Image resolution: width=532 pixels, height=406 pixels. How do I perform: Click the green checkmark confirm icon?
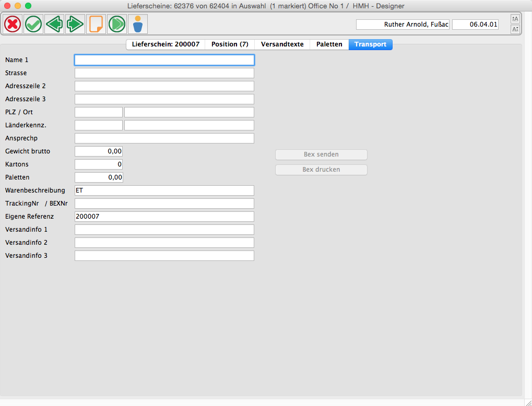point(33,24)
